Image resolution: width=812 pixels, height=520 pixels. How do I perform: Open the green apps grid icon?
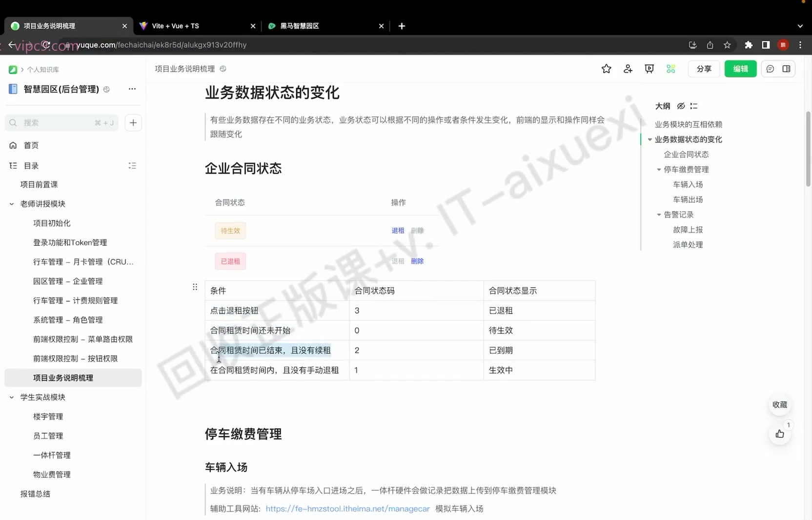pos(671,69)
